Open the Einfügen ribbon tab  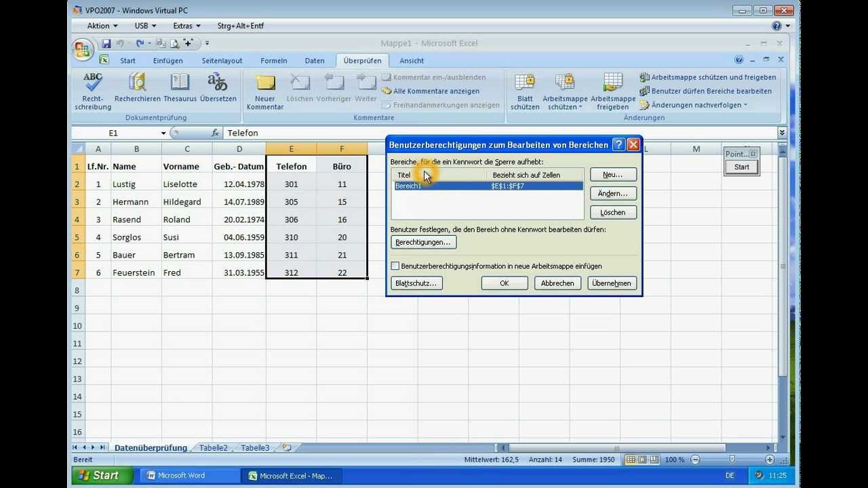(167, 60)
